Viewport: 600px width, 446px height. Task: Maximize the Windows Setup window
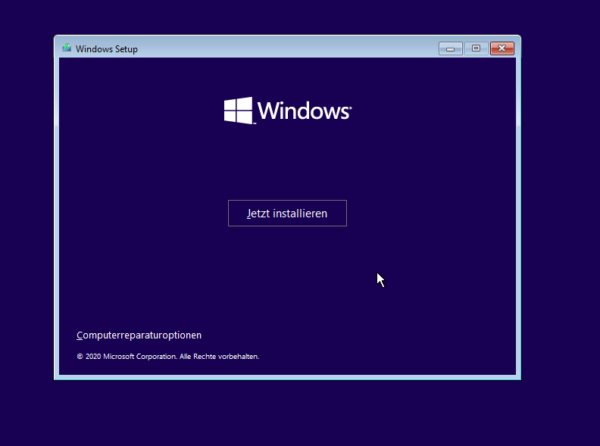point(475,47)
